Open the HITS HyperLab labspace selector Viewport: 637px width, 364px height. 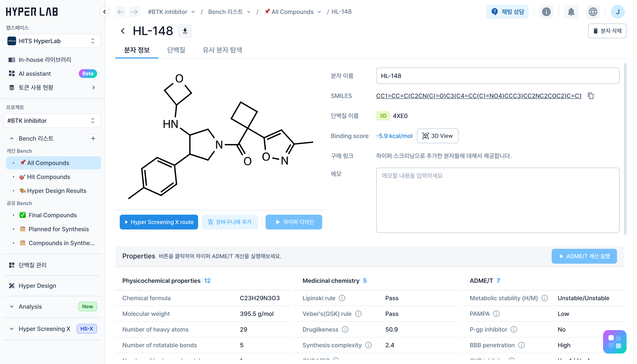[52, 41]
